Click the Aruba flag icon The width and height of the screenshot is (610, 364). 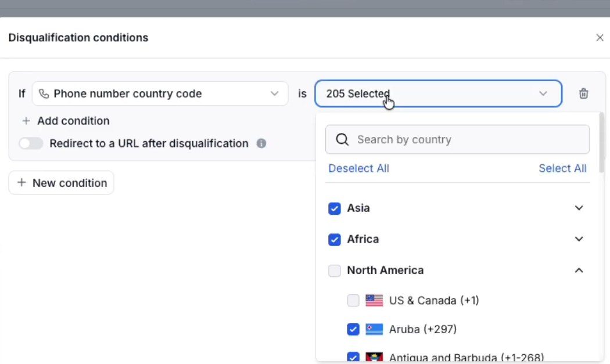coord(374,329)
